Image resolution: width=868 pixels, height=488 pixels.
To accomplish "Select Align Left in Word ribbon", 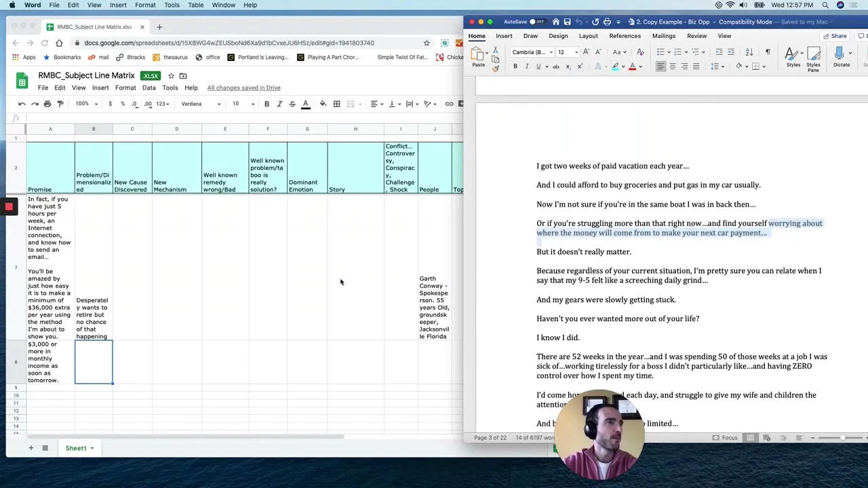I will tap(660, 66).
